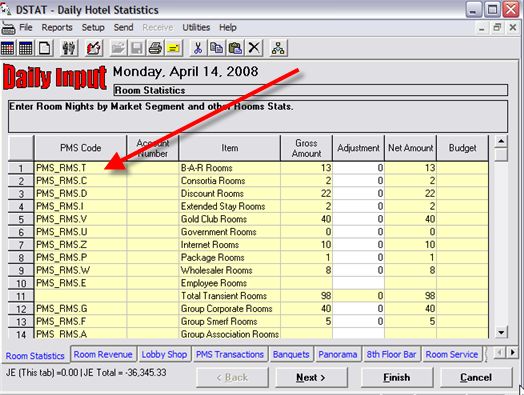Viewport: 524px width, 395px height.
Task: Click the grid vertical scrollbar thumb
Action: (501, 155)
